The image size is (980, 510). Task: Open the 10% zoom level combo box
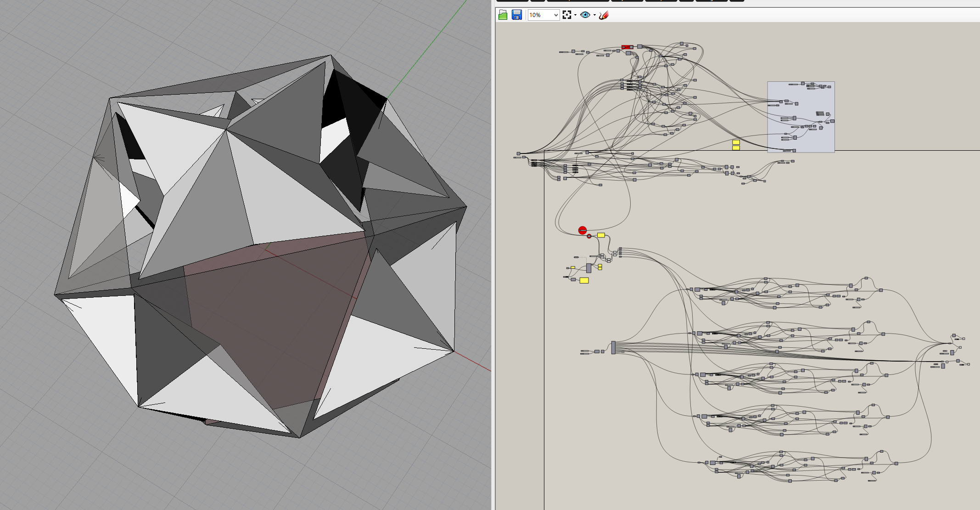(x=543, y=15)
